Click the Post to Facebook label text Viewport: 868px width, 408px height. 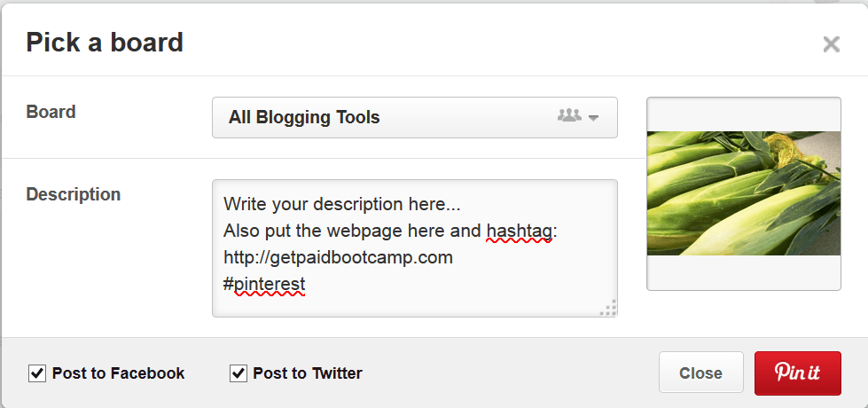[118, 373]
